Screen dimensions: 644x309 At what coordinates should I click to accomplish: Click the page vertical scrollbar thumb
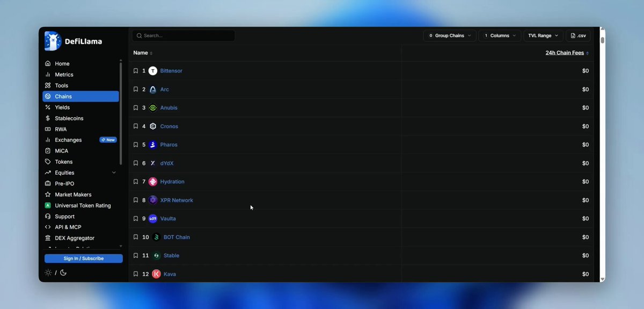(x=602, y=40)
